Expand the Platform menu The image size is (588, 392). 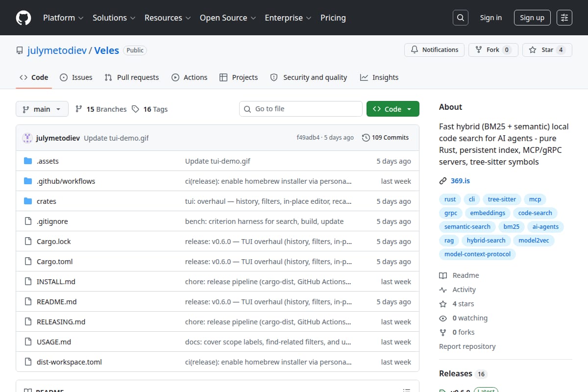tap(63, 18)
